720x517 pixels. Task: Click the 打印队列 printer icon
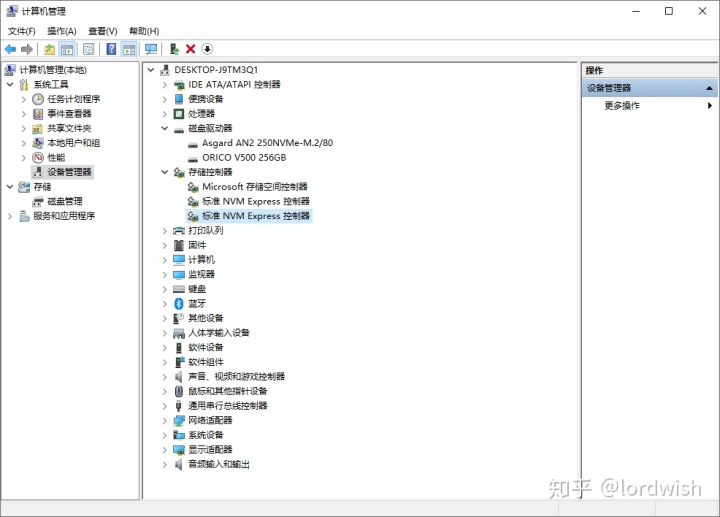coord(179,230)
